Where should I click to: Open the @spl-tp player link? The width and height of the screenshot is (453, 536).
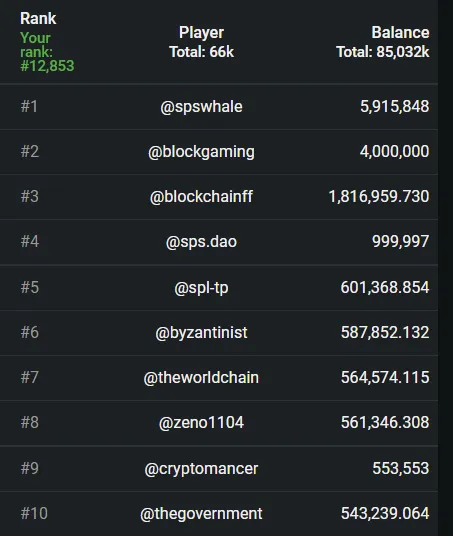pyautogui.click(x=201, y=288)
